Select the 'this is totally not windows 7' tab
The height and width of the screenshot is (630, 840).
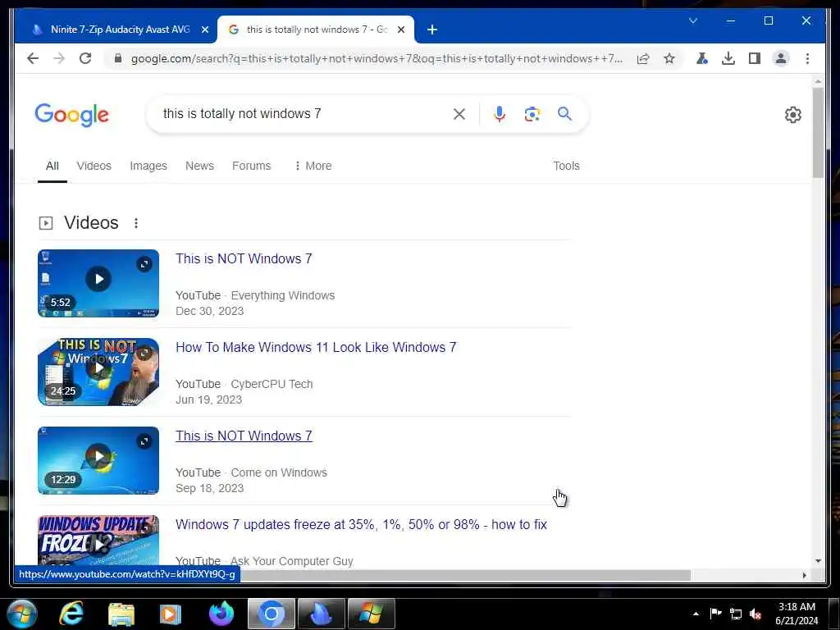click(x=316, y=30)
